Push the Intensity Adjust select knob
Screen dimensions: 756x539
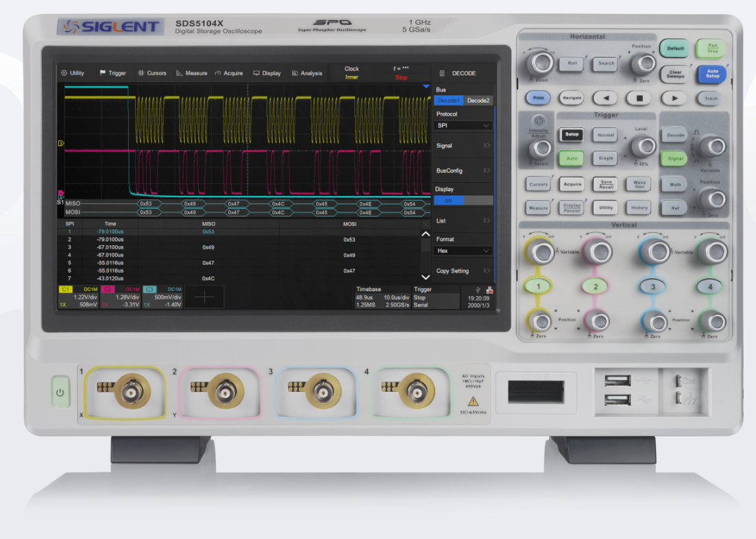coord(540,149)
